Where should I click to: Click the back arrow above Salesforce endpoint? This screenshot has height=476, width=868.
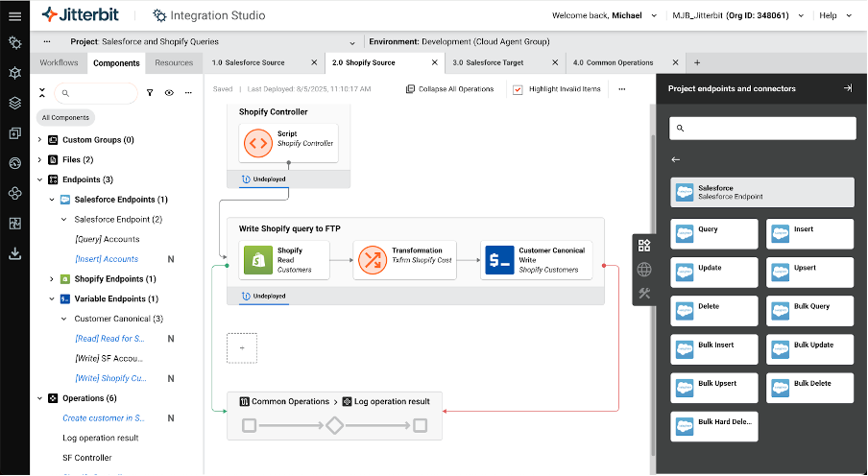pos(675,160)
